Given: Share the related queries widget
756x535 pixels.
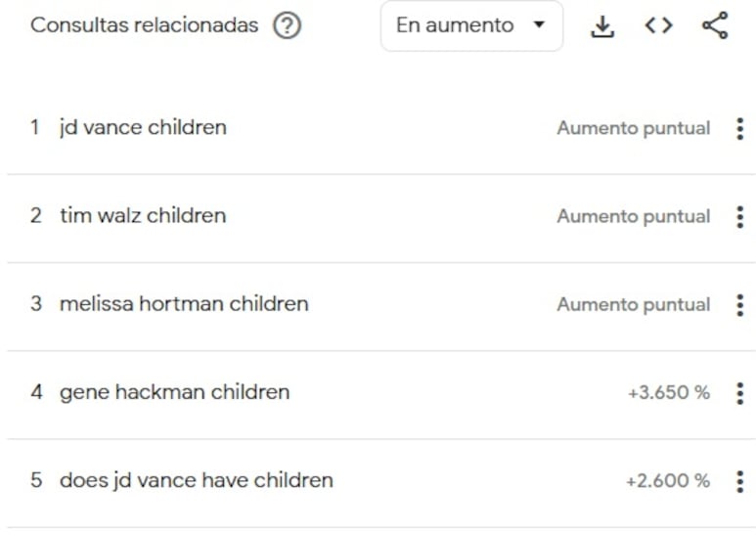Looking at the screenshot, I should (x=715, y=25).
